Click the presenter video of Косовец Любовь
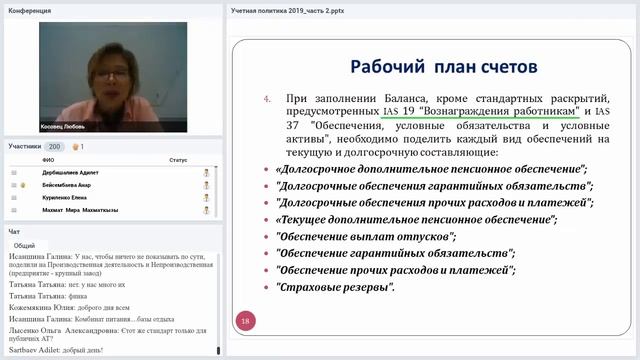 (113, 77)
